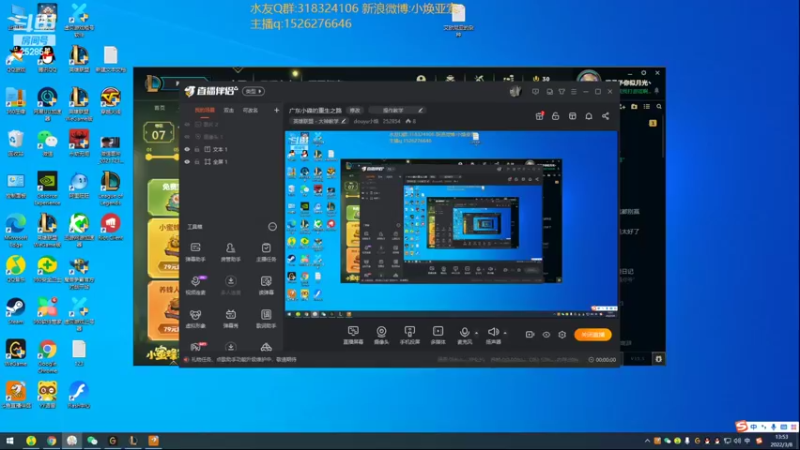
Task: Open the 视频连麦 microphone tool
Action: point(195,285)
